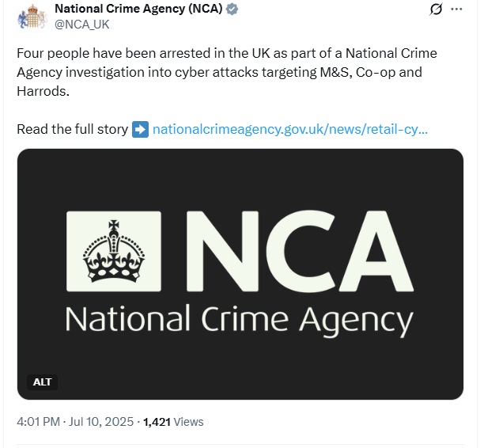Click the crown emblem in the image
Viewport: 480px width, 448px height.
coord(114,251)
